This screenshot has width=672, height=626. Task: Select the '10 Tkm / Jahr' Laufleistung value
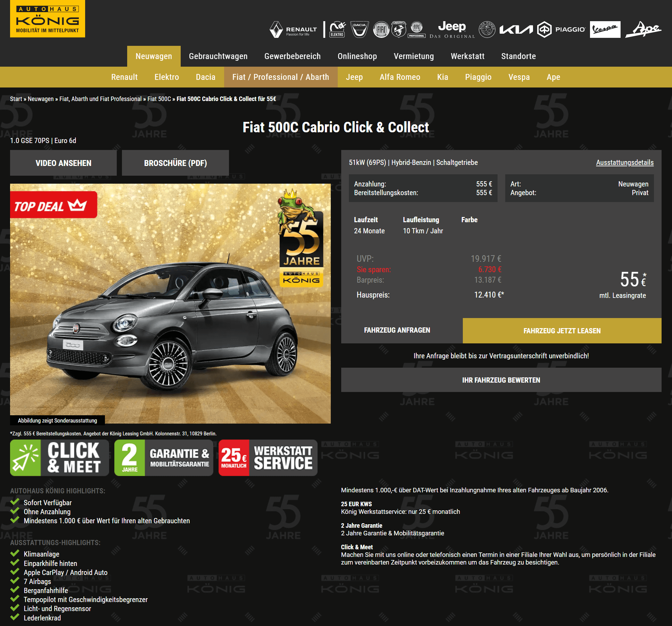pyautogui.click(x=423, y=231)
